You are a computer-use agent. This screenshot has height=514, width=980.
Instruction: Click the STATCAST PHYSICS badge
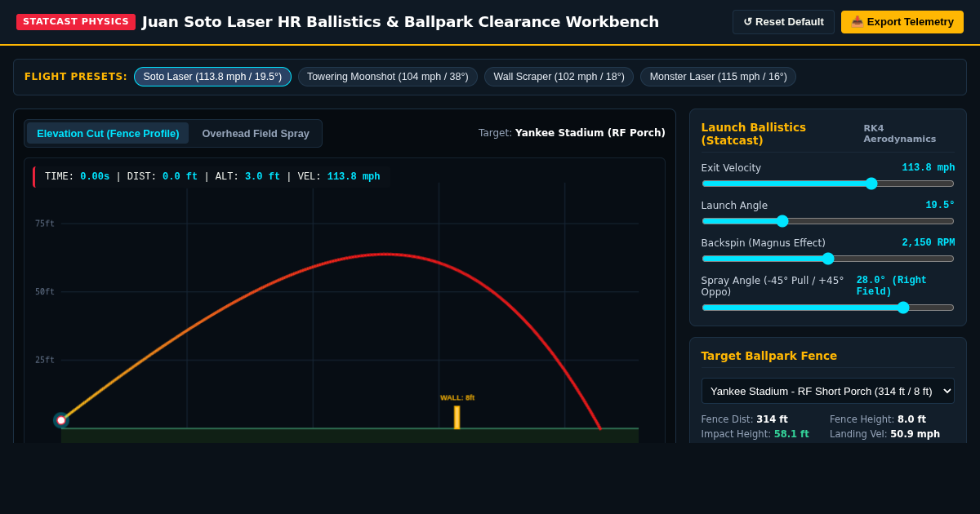click(x=76, y=22)
